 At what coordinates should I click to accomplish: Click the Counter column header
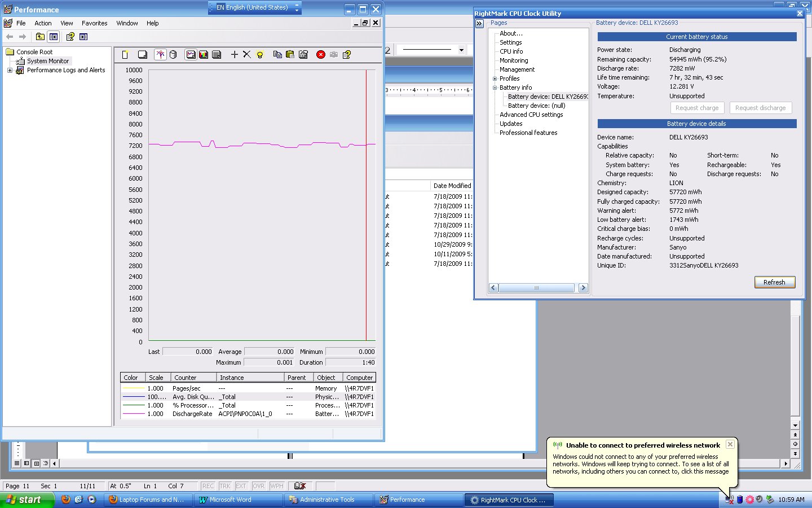[194, 378]
